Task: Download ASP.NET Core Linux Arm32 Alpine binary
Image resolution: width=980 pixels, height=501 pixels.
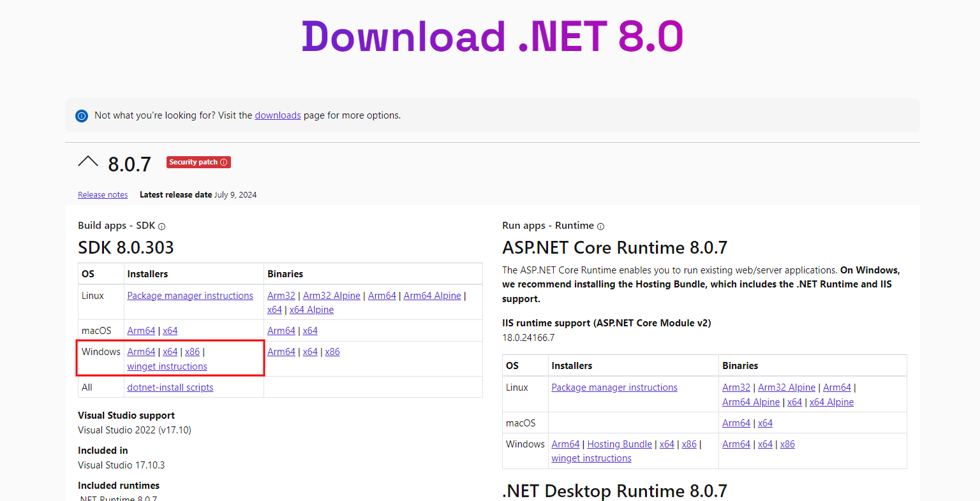Action: point(787,388)
